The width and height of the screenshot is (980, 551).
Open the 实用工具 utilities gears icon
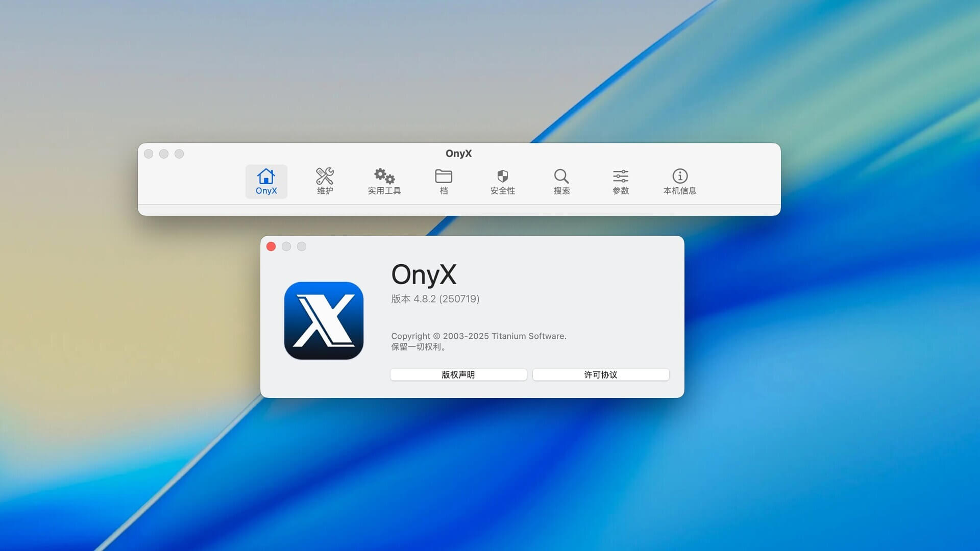[384, 182]
